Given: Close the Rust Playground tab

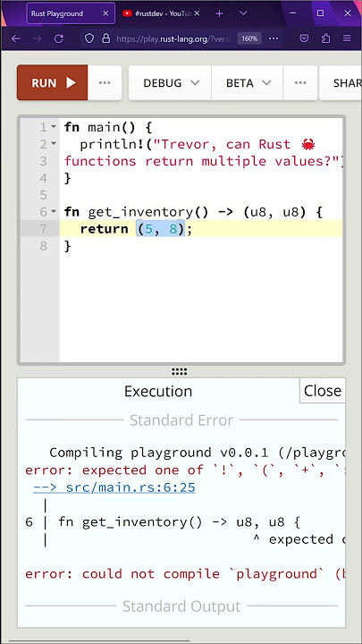Looking at the screenshot, I should click(105, 13).
